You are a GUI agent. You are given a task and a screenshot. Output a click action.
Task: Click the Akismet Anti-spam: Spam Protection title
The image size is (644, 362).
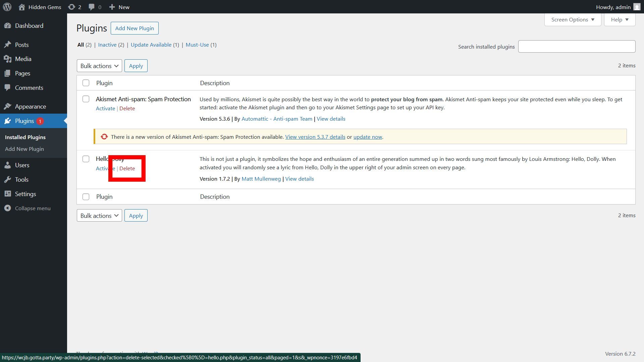click(143, 99)
